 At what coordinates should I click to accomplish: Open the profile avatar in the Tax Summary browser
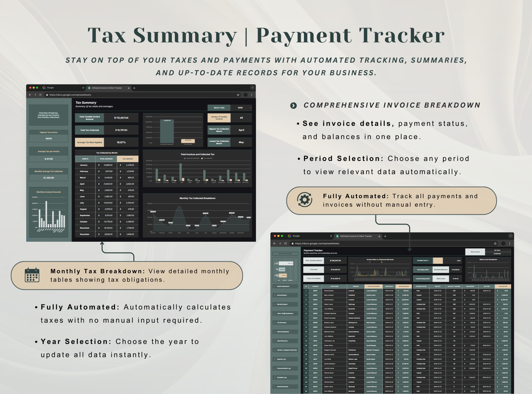click(x=245, y=95)
